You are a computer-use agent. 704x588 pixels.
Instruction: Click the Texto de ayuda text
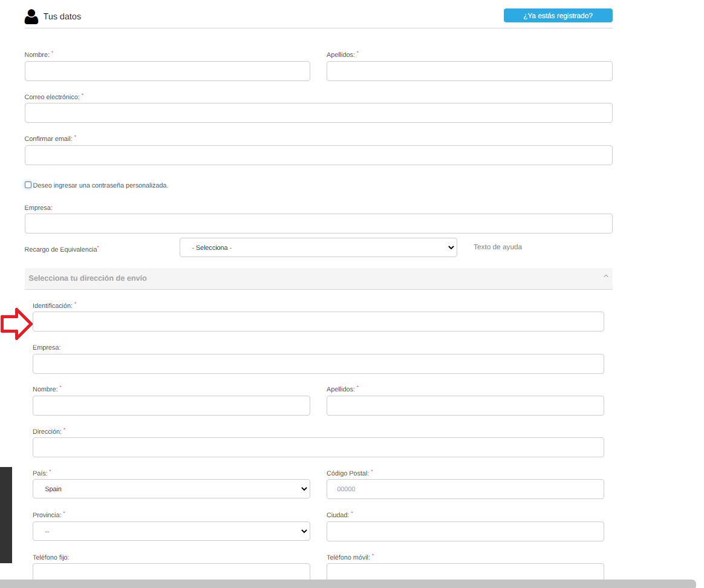tap(498, 247)
